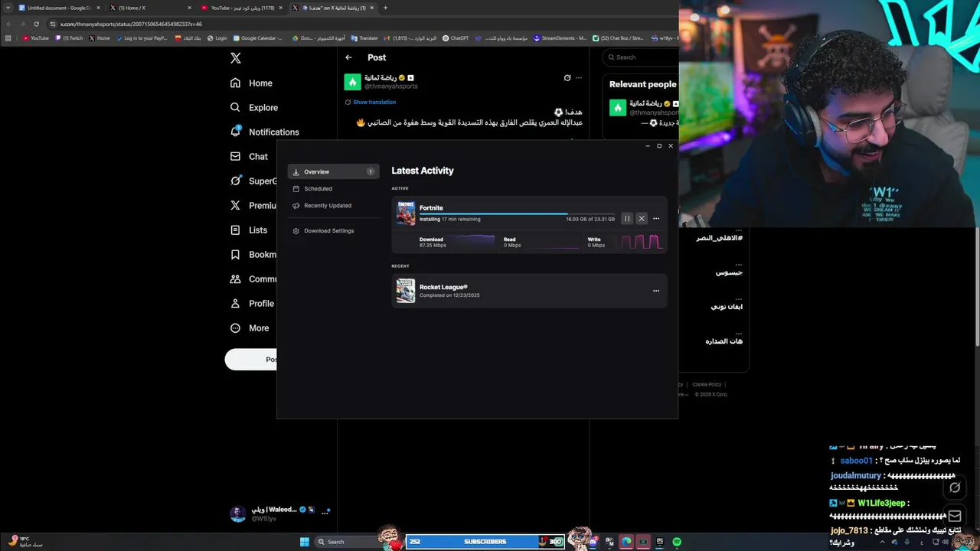Open X More menu

click(250, 328)
